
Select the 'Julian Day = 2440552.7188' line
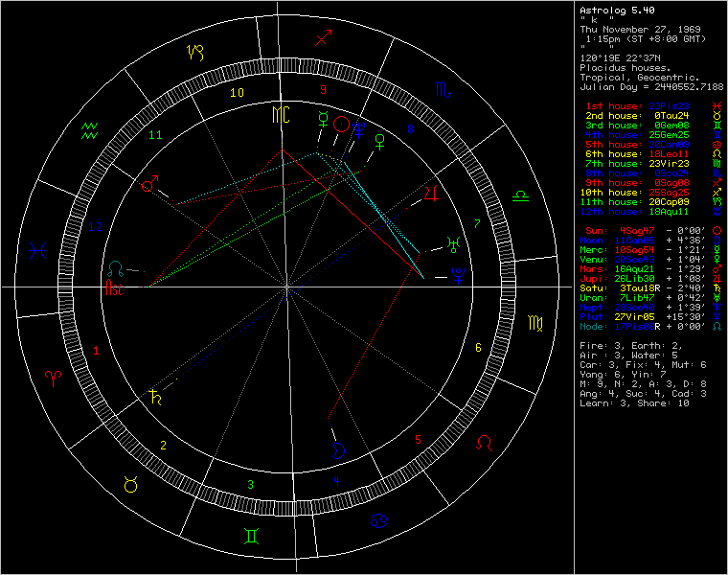click(652, 86)
